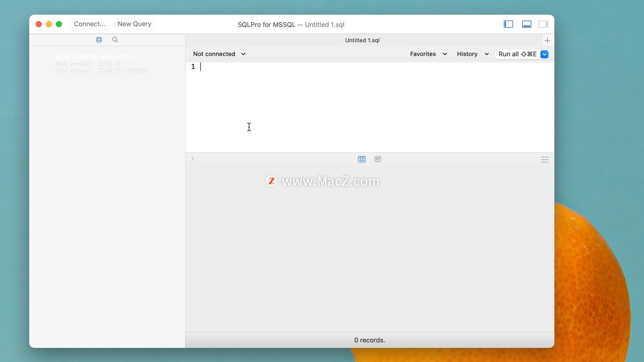
Task: Switch to results grid view icon
Action: (362, 160)
